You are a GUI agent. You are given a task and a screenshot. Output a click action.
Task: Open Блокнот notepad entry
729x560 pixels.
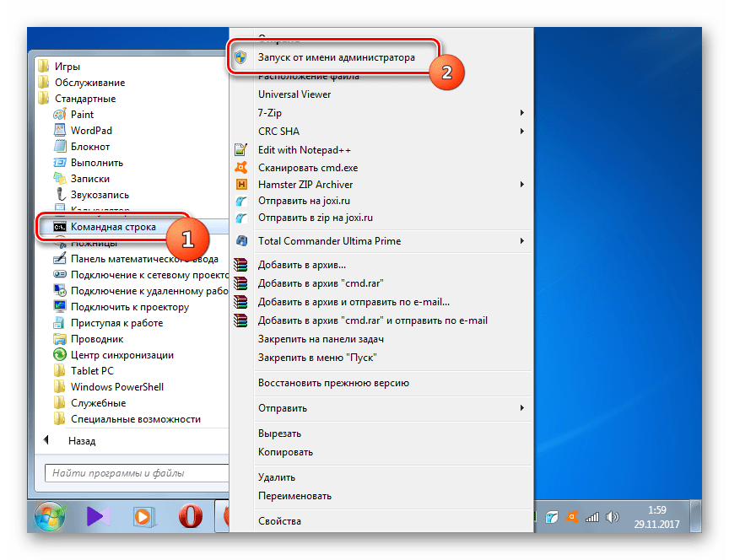82,147
